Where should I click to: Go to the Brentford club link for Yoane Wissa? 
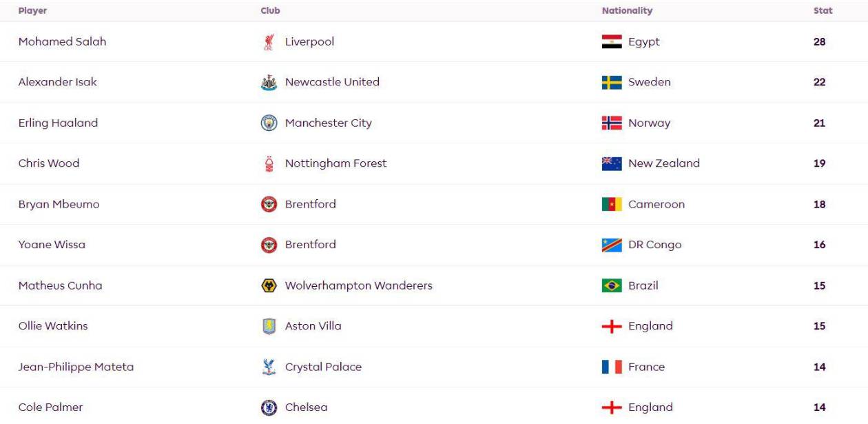(x=310, y=245)
